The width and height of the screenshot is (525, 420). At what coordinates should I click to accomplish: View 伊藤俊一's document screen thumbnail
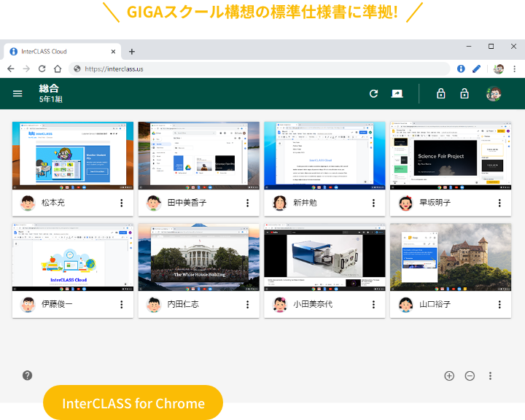[x=73, y=257]
